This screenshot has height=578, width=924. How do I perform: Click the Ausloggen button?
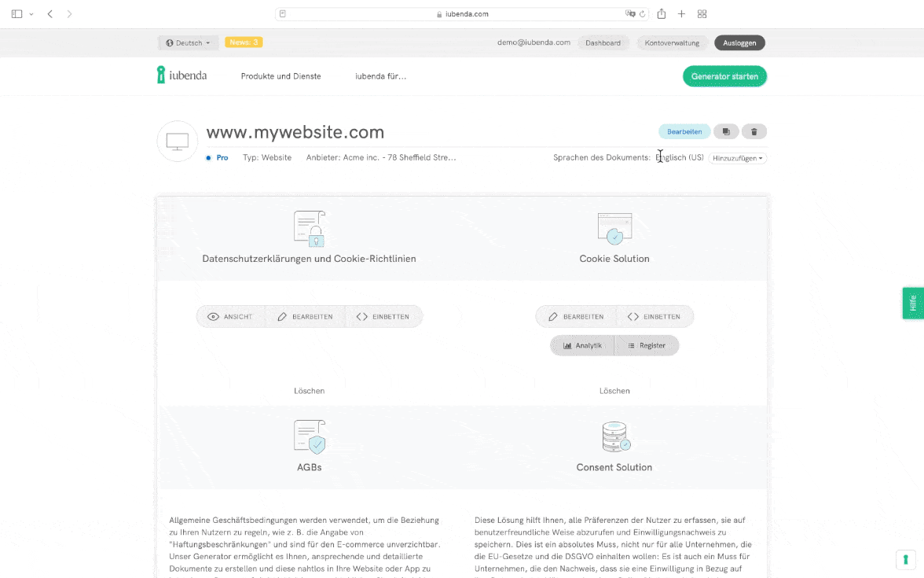click(739, 43)
